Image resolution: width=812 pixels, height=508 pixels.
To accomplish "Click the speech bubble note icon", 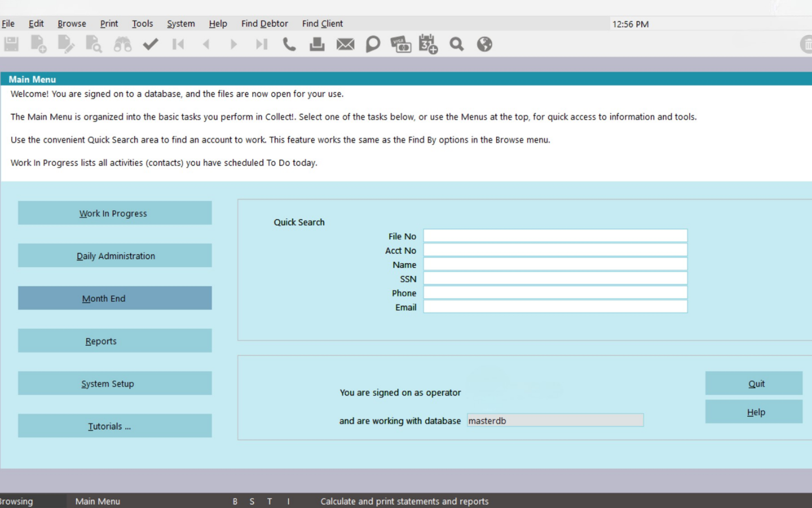I will [x=373, y=44].
